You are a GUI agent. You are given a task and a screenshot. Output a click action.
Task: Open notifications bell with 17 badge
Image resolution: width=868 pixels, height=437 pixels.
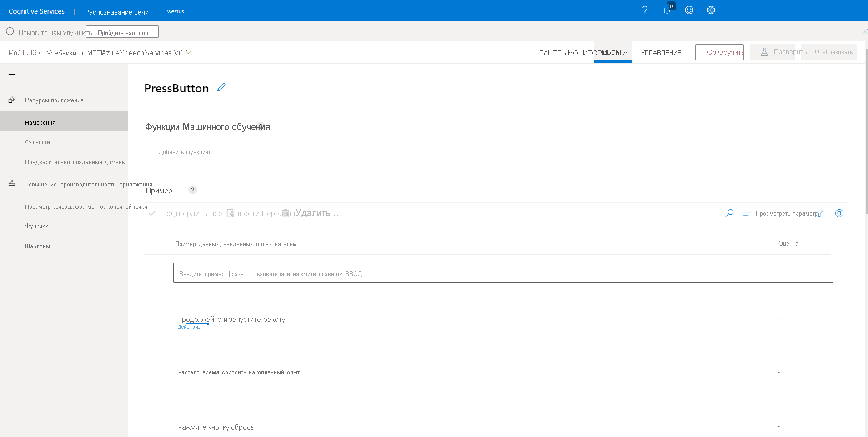[668, 9]
